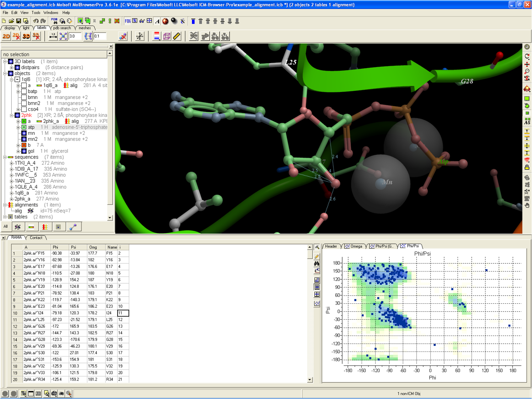Image resolution: width=532 pixels, height=399 pixels.
Task: Click the purple wireframe box icon
Action: point(167,36)
